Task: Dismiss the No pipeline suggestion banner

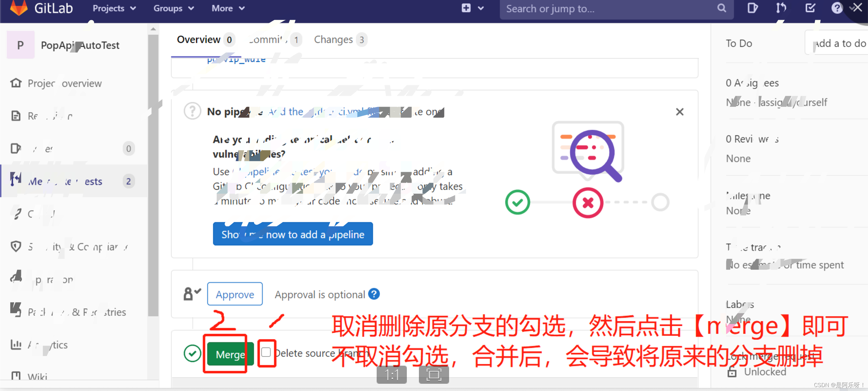Action: tap(679, 112)
